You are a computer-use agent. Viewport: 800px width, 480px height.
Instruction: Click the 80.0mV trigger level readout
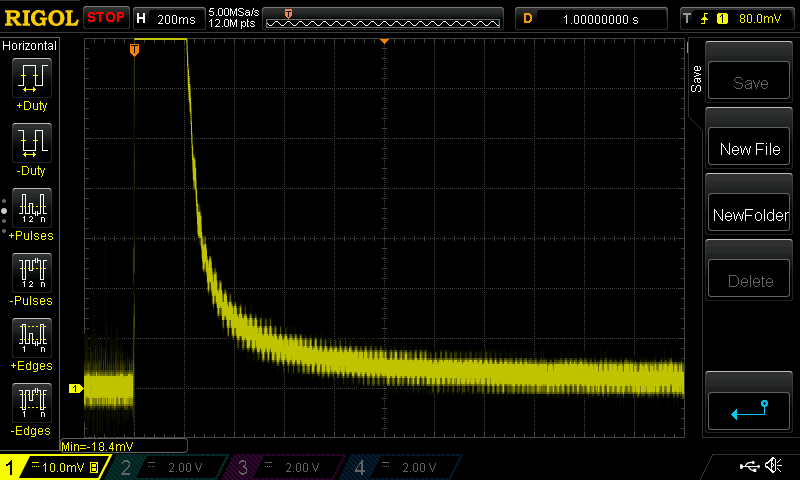[760, 19]
